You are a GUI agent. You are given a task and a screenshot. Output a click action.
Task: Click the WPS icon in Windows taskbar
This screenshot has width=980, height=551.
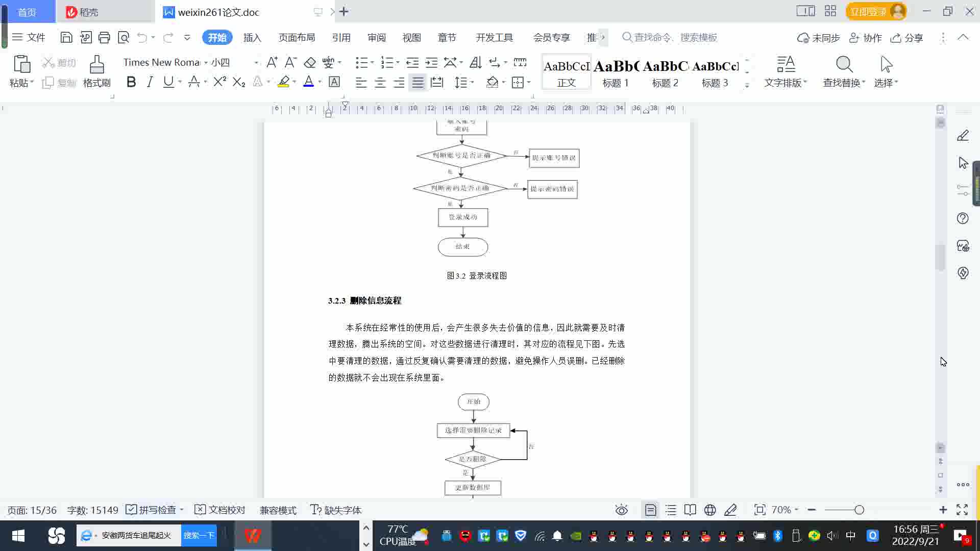(253, 535)
